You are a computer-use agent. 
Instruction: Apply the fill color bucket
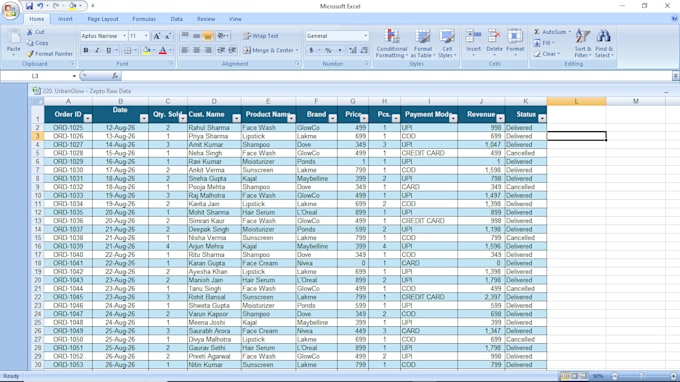(x=147, y=50)
